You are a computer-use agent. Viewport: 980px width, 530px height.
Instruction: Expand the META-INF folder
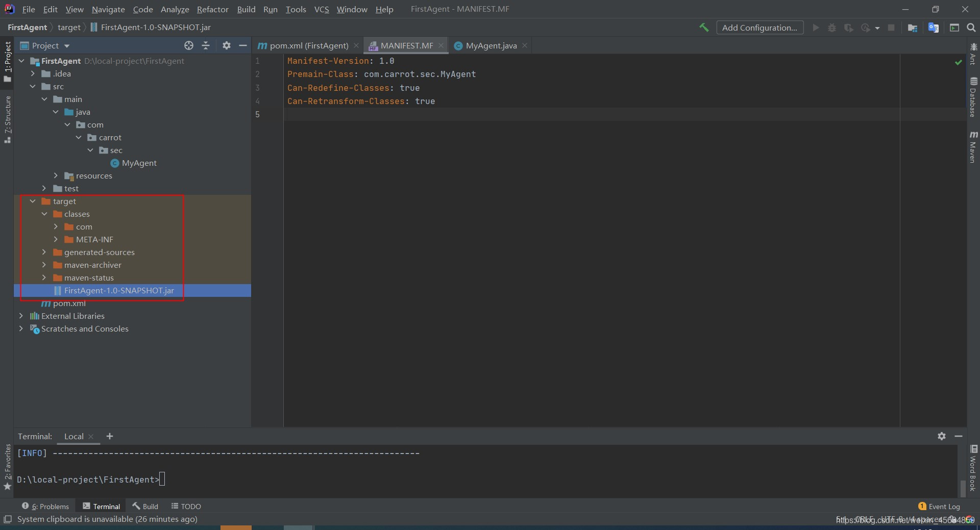click(56, 239)
